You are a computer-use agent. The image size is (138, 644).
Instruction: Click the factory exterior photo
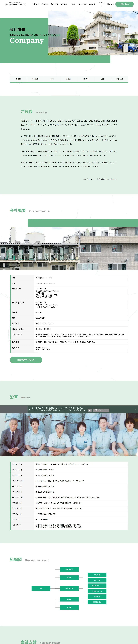[69, 248]
